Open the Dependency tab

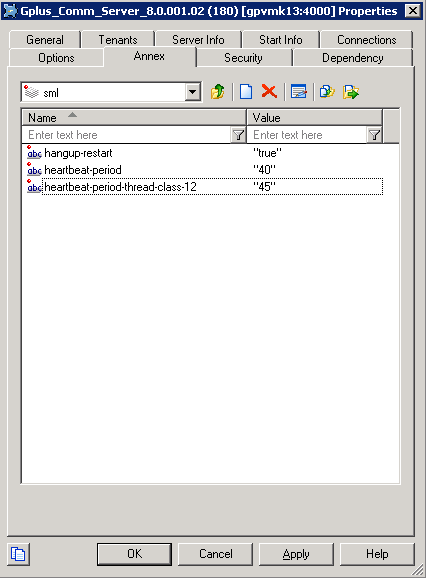click(x=353, y=58)
